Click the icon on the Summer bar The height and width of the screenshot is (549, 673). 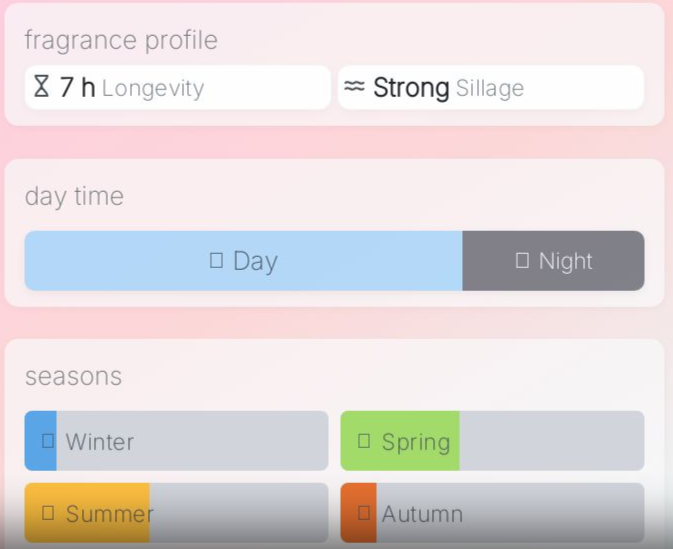click(x=48, y=514)
